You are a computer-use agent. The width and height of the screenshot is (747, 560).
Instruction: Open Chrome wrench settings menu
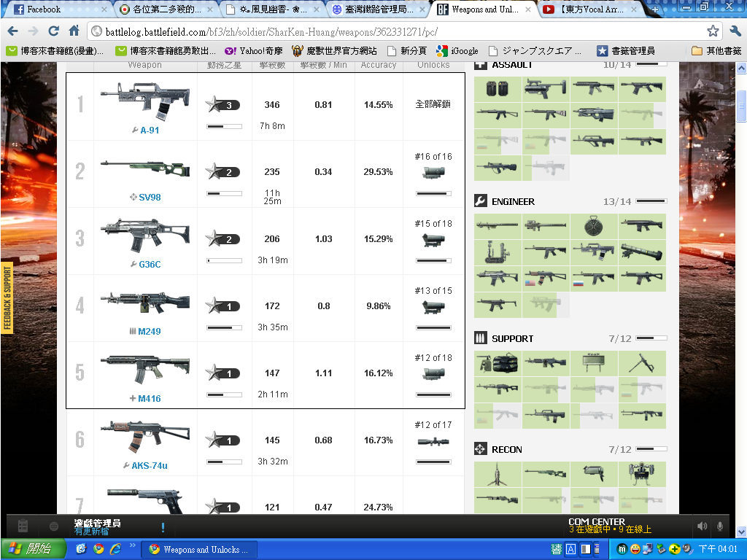(734, 31)
